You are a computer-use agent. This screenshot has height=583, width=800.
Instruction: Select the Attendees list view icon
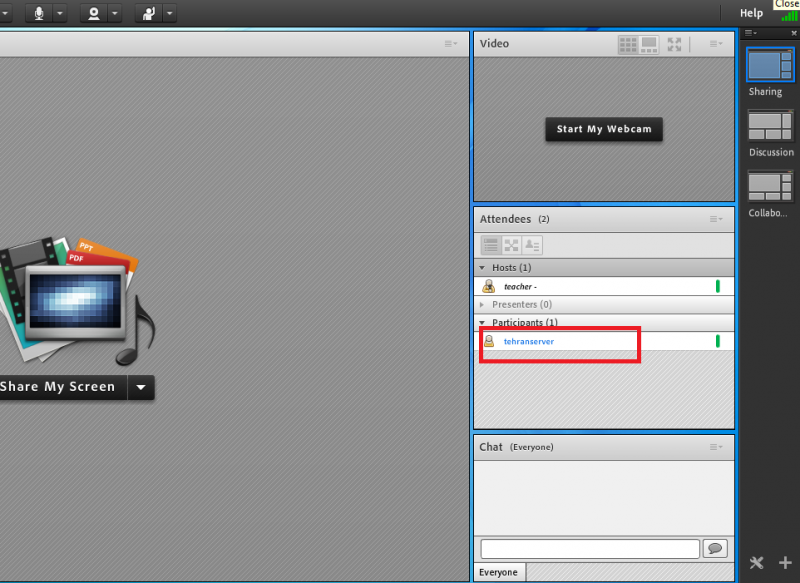[491, 245]
